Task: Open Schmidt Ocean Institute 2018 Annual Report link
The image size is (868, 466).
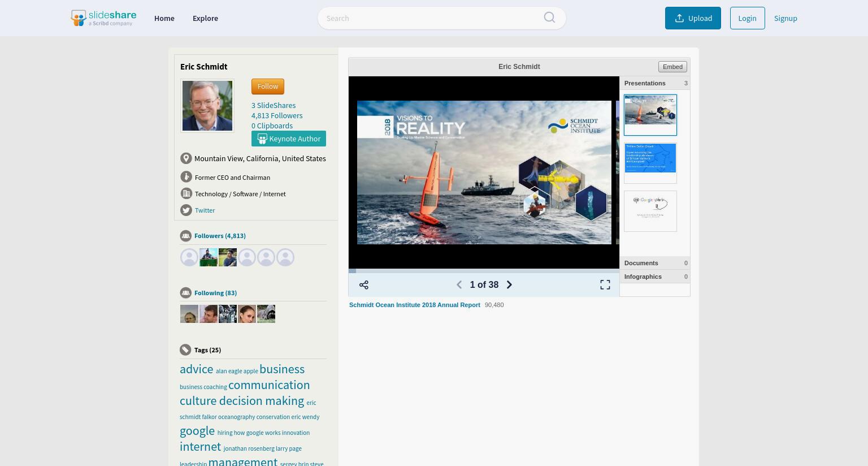Action: (415, 305)
